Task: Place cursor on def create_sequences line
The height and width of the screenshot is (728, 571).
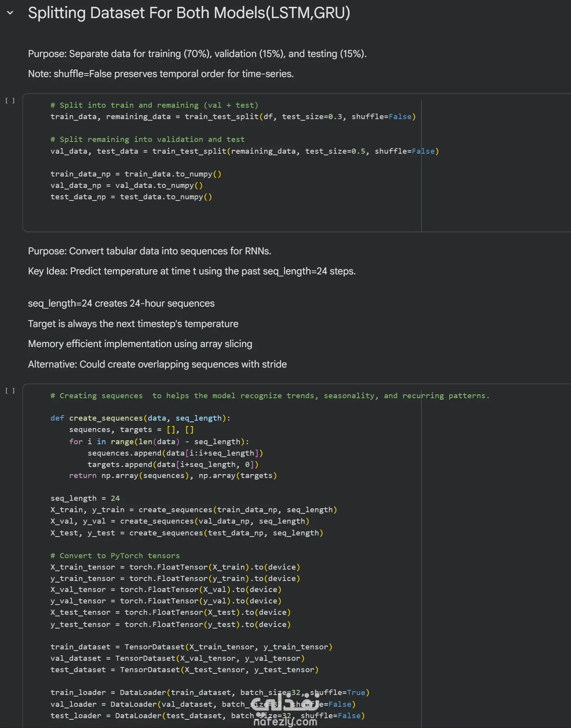Action: pos(140,418)
